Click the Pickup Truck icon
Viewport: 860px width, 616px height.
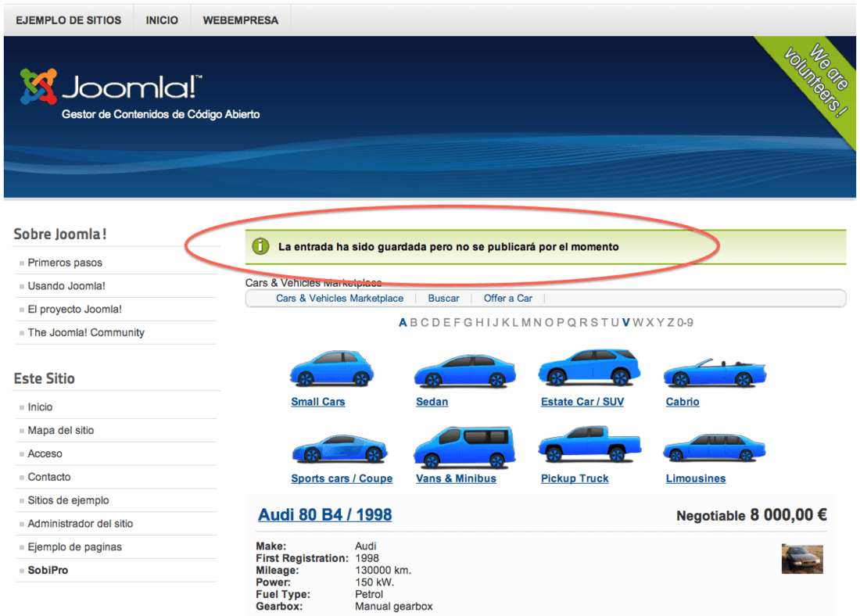[589, 443]
